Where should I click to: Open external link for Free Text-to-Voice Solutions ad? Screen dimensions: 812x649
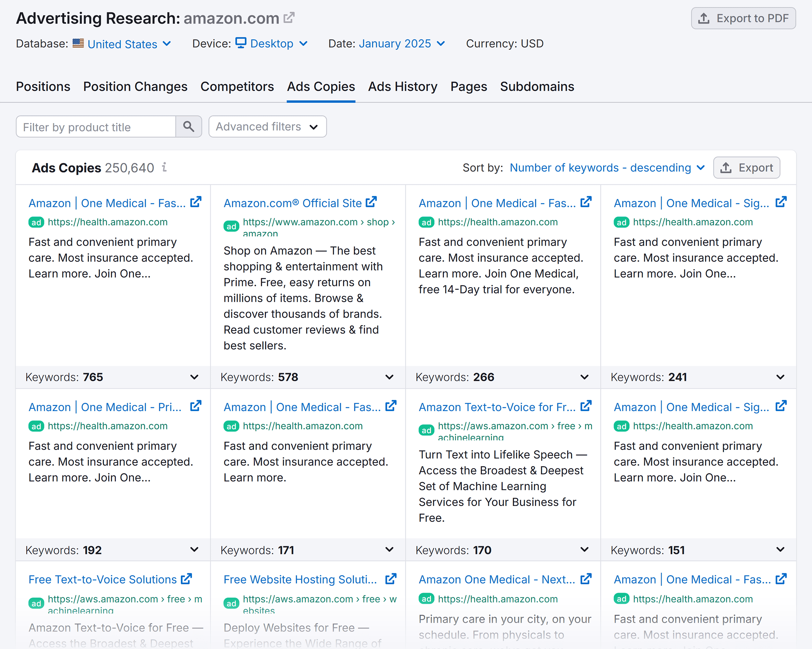coord(186,578)
